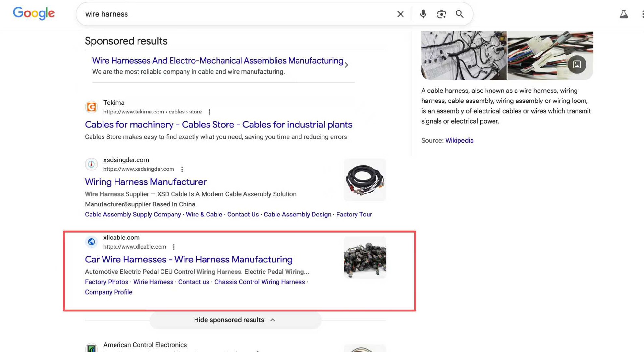Viewport: 644px width, 352px height.
Task: Open the Wiring Harness Manufacturer result
Action: [x=146, y=182]
